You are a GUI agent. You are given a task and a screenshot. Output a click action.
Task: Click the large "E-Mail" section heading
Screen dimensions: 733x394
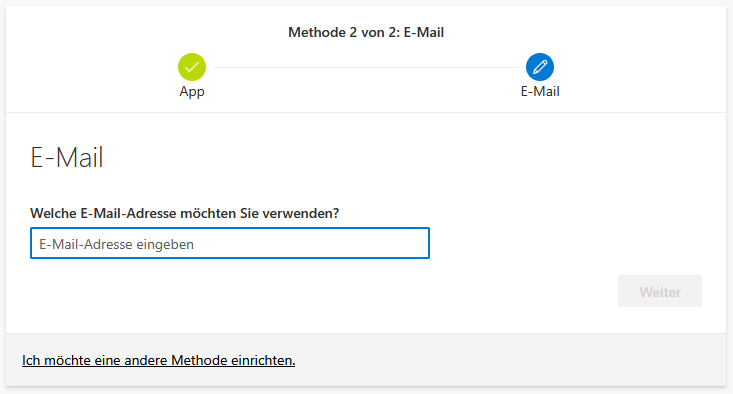pyautogui.click(x=66, y=157)
